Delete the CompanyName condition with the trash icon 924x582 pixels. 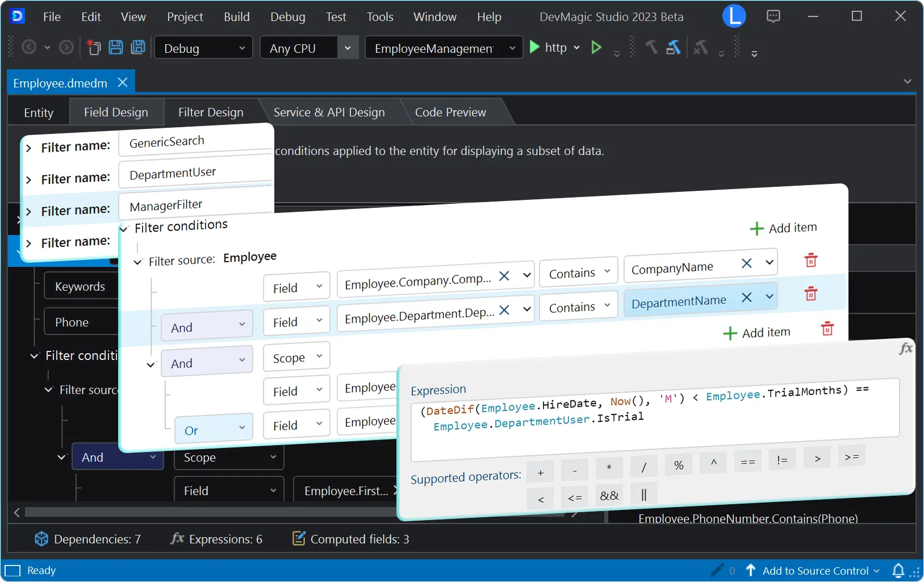(x=810, y=261)
